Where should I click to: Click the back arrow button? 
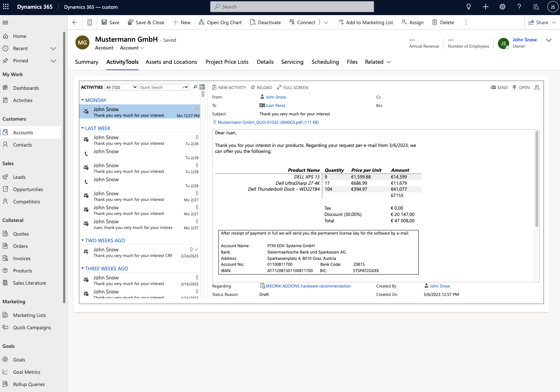[75, 22]
